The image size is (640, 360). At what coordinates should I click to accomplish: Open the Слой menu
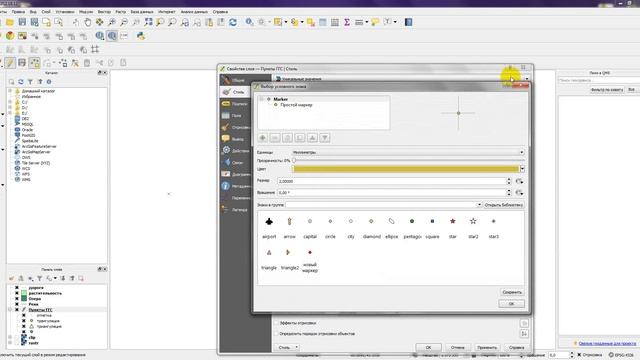point(46,12)
